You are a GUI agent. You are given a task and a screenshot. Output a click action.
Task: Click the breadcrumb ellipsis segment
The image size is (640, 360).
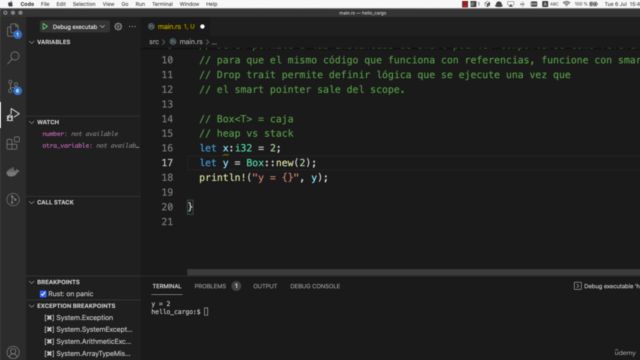coord(214,42)
